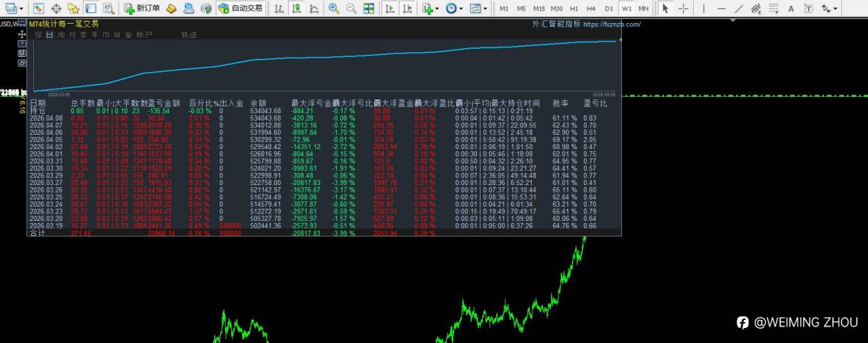
Task: Open the periods clock icon
Action: click(451, 8)
